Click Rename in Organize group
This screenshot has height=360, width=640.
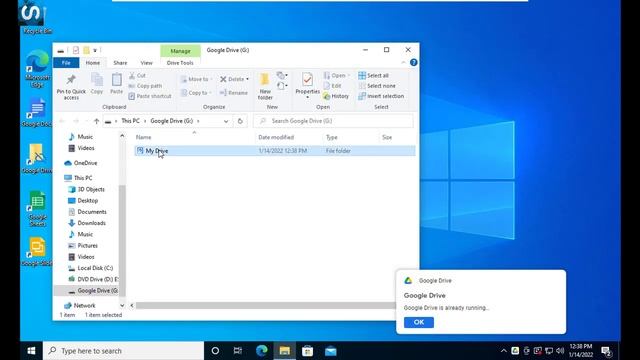click(234, 93)
